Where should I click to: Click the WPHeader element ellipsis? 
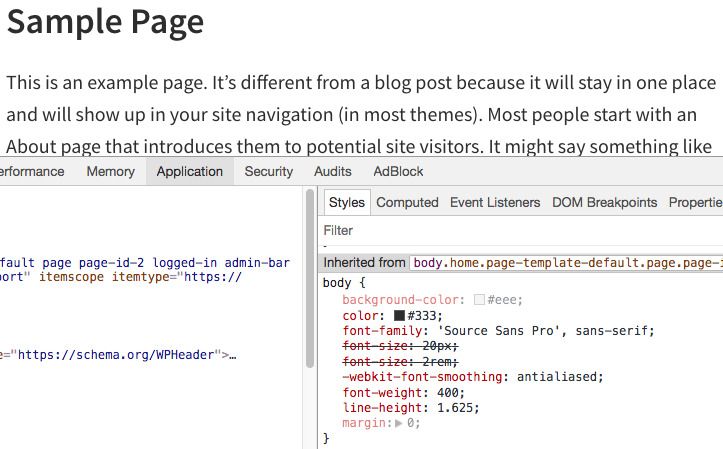point(232,355)
